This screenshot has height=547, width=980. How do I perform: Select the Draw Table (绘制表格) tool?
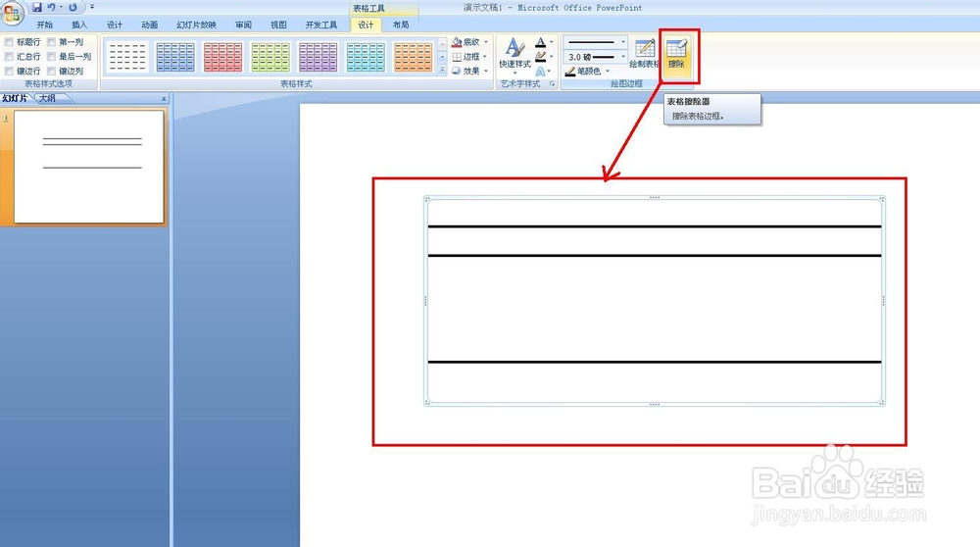645,54
